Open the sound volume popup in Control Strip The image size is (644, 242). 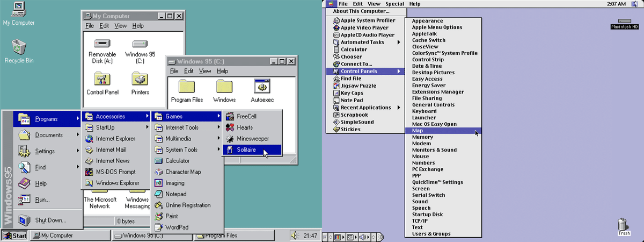[x=363, y=237]
